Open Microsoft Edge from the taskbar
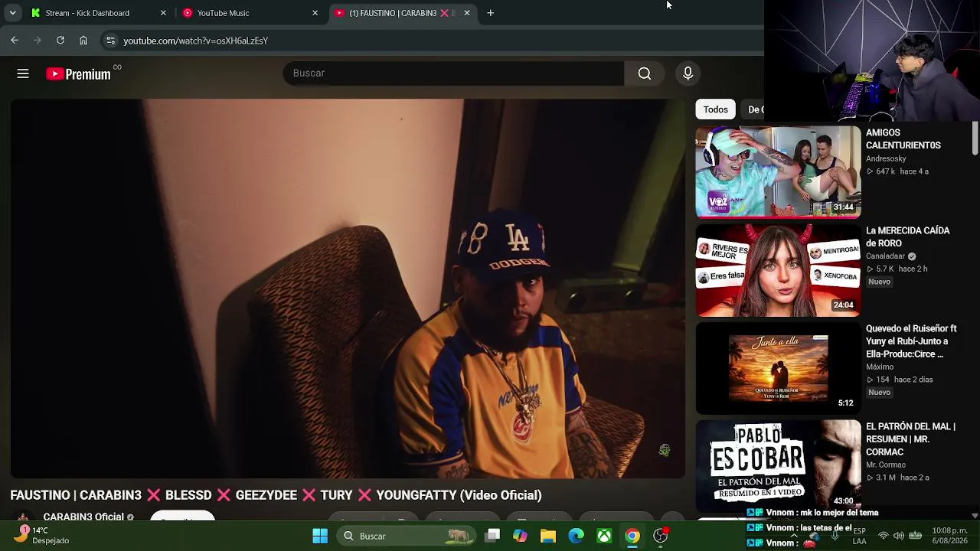The width and height of the screenshot is (980, 551). coord(577,536)
